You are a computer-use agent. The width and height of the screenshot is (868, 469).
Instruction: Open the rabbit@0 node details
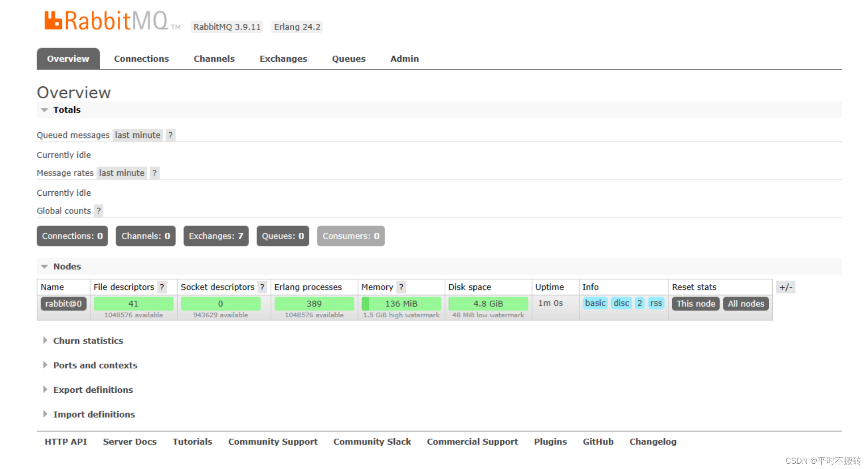(x=64, y=304)
